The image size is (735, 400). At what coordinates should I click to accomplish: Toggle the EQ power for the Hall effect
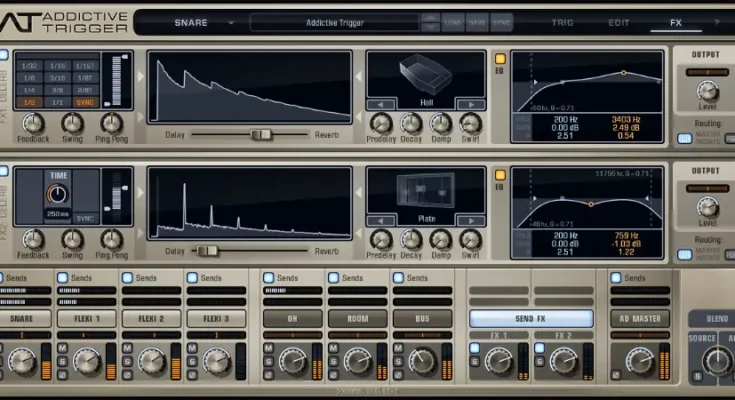[501, 58]
